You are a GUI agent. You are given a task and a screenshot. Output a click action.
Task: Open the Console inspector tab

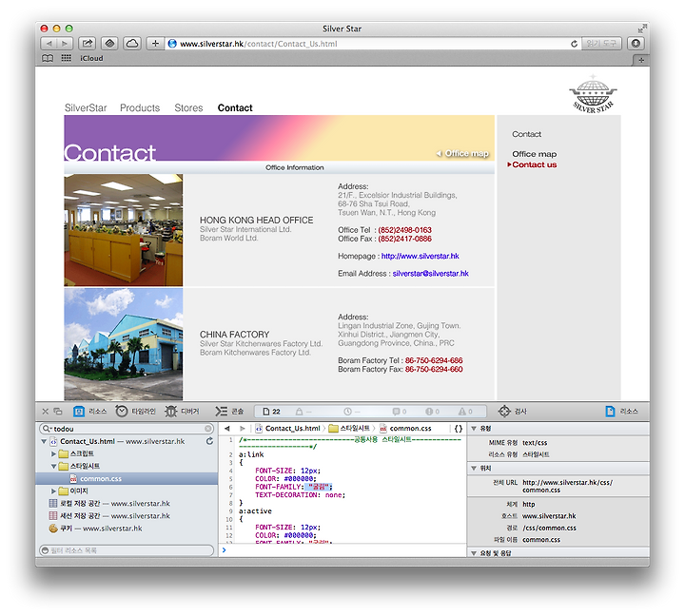point(229,412)
